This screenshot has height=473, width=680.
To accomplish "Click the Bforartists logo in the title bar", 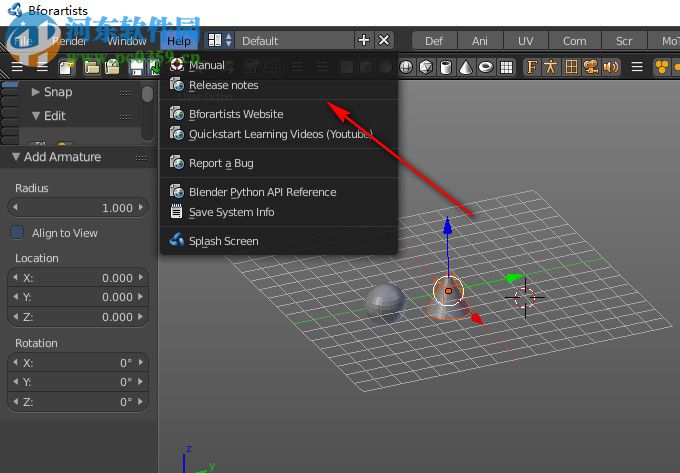I will 16,10.
